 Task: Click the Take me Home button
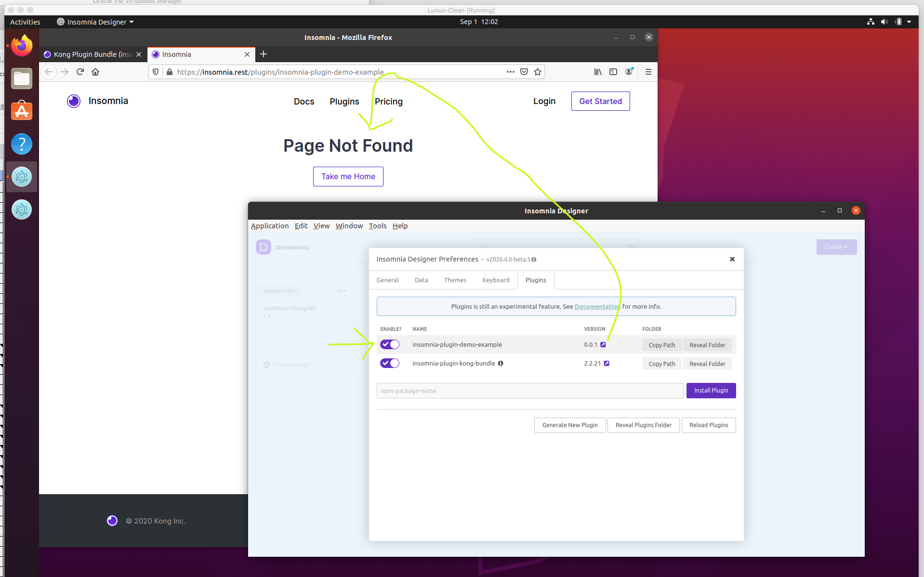[348, 176]
